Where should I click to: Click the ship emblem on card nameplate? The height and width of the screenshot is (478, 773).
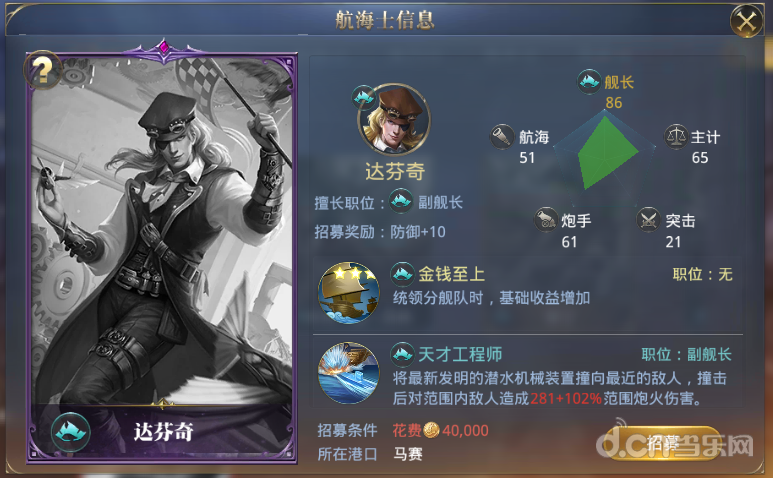tap(70, 432)
